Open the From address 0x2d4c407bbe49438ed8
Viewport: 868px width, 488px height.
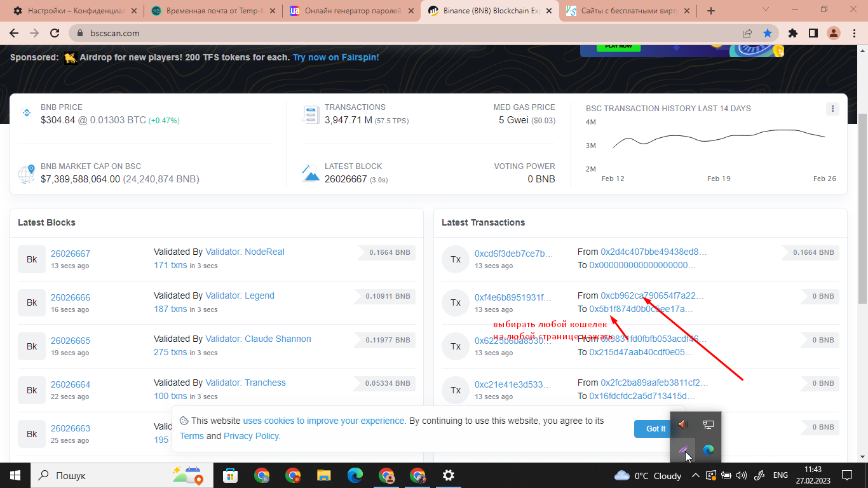[x=653, y=252]
